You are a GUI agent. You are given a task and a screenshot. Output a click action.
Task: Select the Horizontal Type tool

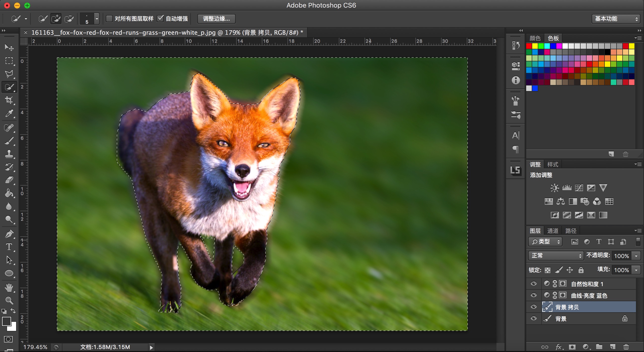pyautogui.click(x=9, y=247)
